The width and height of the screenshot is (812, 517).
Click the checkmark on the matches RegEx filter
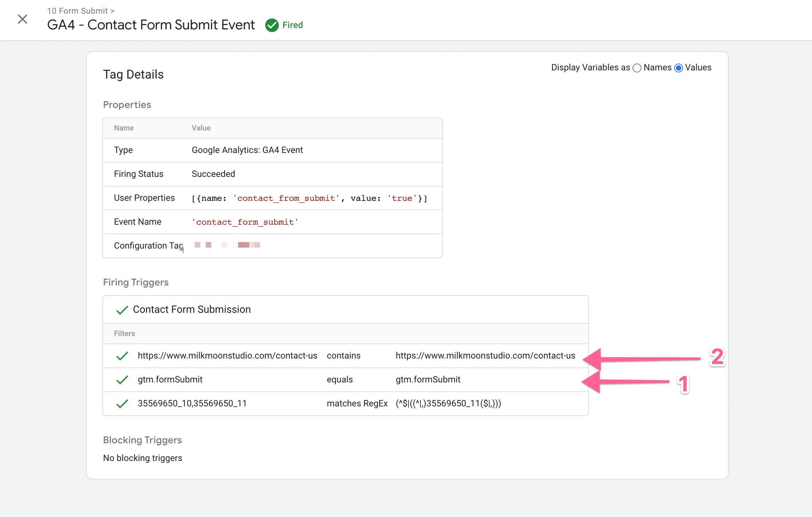(122, 404)
